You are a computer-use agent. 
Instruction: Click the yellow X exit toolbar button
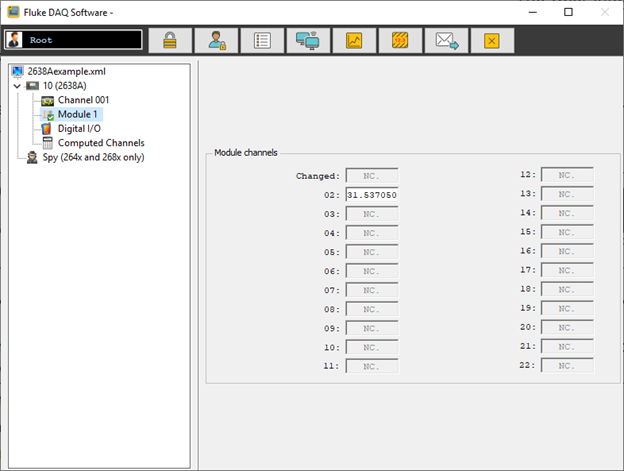pyautogui.click(x=492, y=40)
